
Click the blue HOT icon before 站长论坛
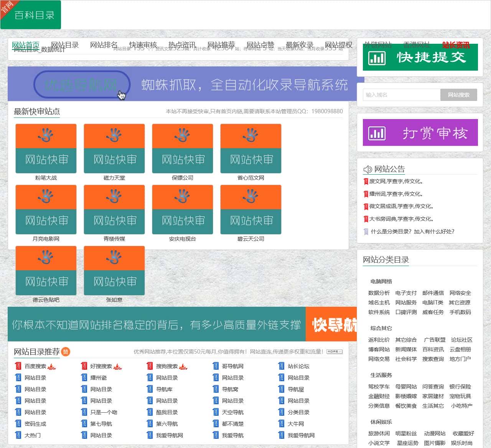click(x=281, y=366)
